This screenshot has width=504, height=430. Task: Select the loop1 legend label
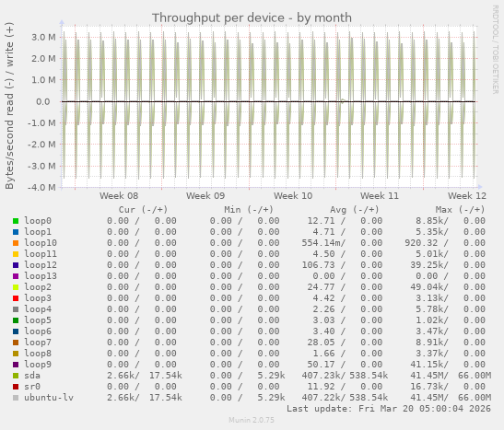click(38, 232)
